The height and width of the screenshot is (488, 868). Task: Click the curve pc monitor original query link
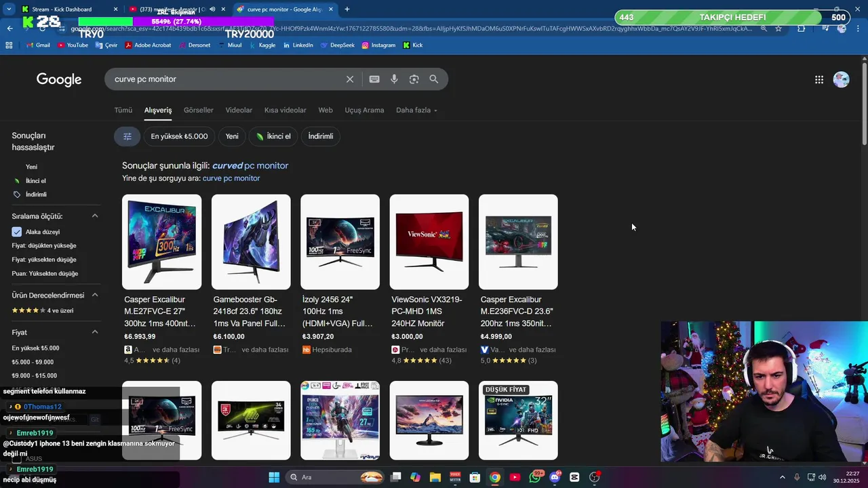[231, 178]
